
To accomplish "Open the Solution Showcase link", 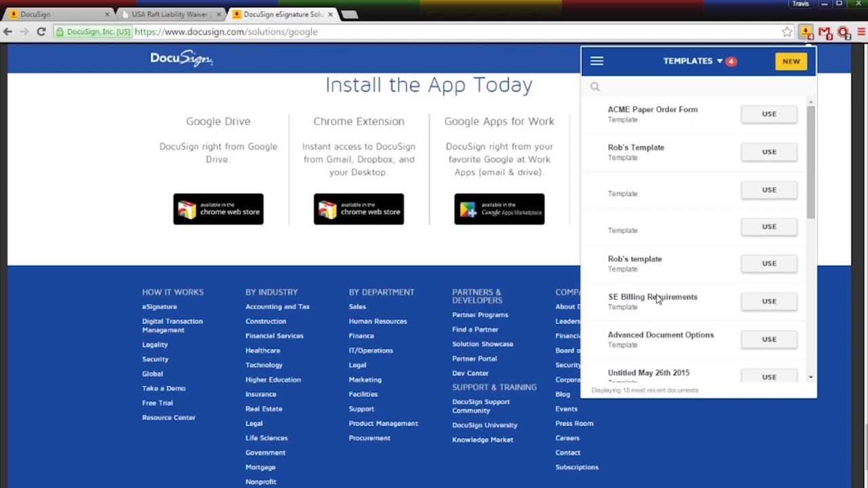I will point(483,344).
